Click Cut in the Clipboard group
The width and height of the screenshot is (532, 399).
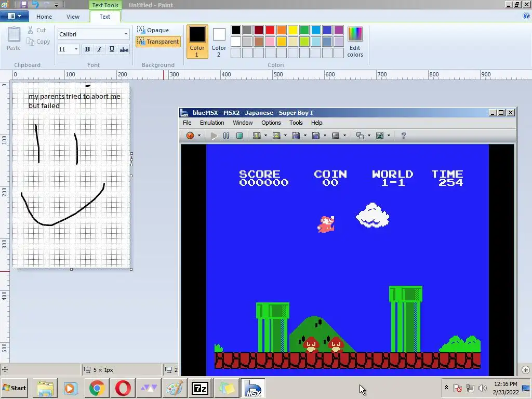tap(37, 30)
